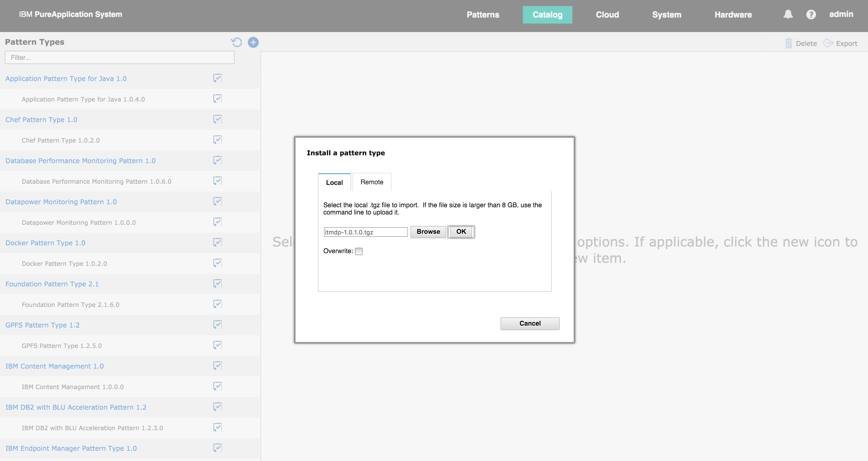Switch to the Local tab

(334, 182)
